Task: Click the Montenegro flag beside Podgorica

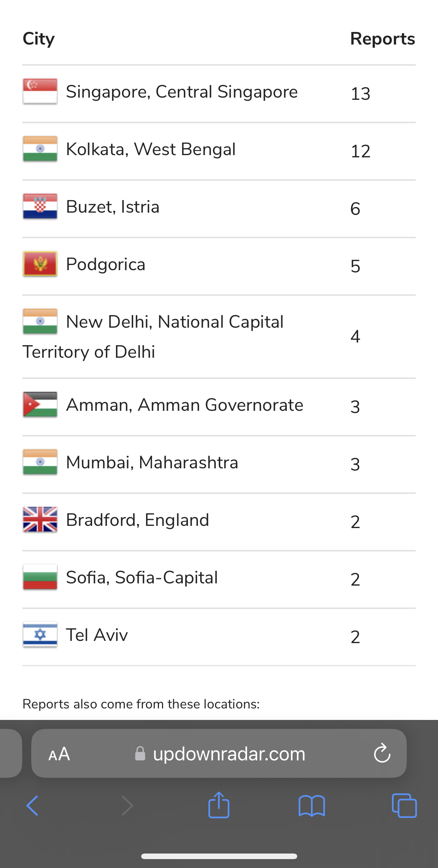Action: (x=40, y=264)
